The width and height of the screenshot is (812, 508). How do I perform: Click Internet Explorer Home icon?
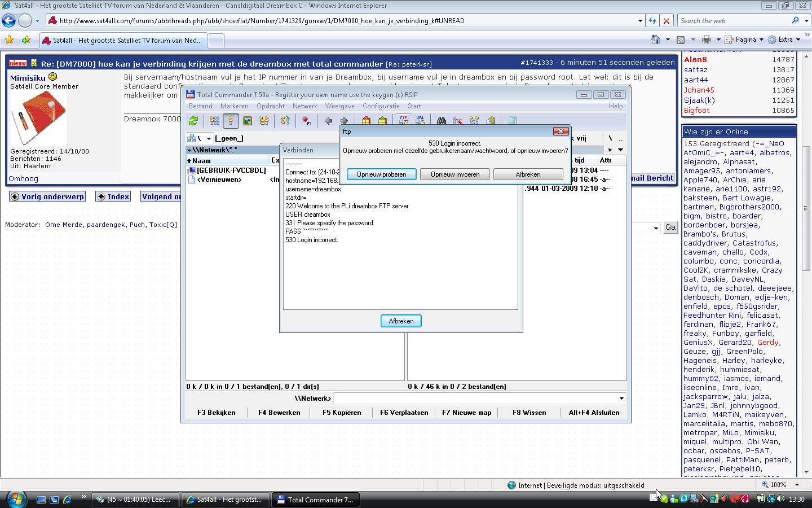click(x=655, y=40)
